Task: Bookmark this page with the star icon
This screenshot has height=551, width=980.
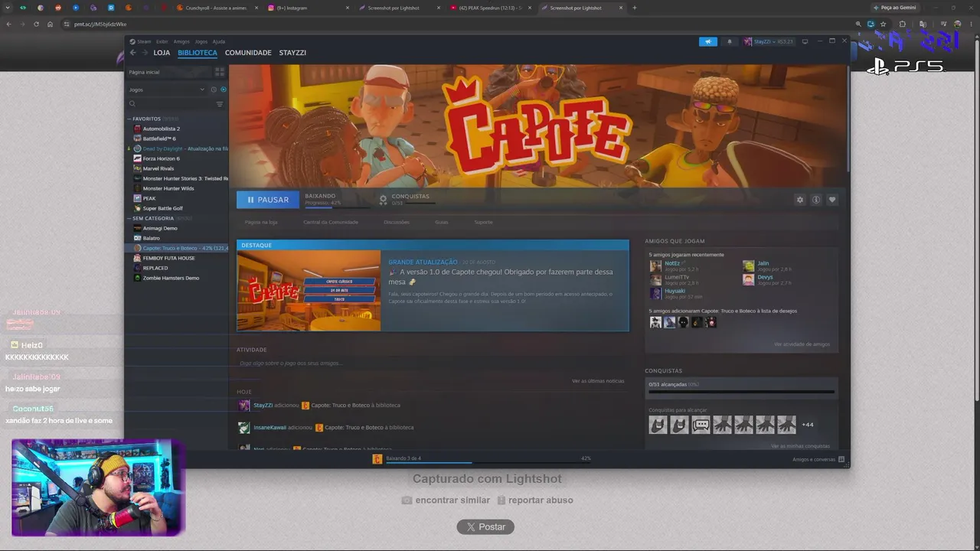Action: point(883,24)
